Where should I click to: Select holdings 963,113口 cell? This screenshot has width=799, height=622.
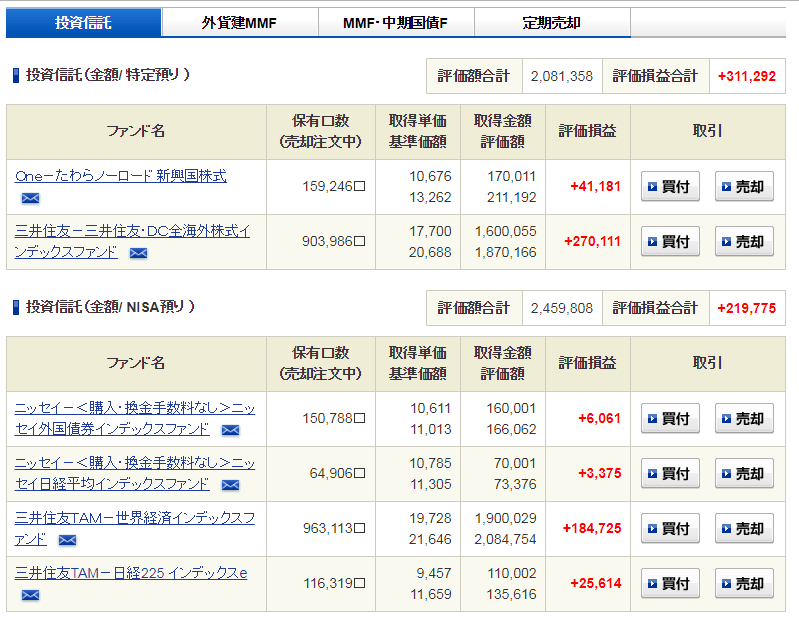(x=321, y=529)
